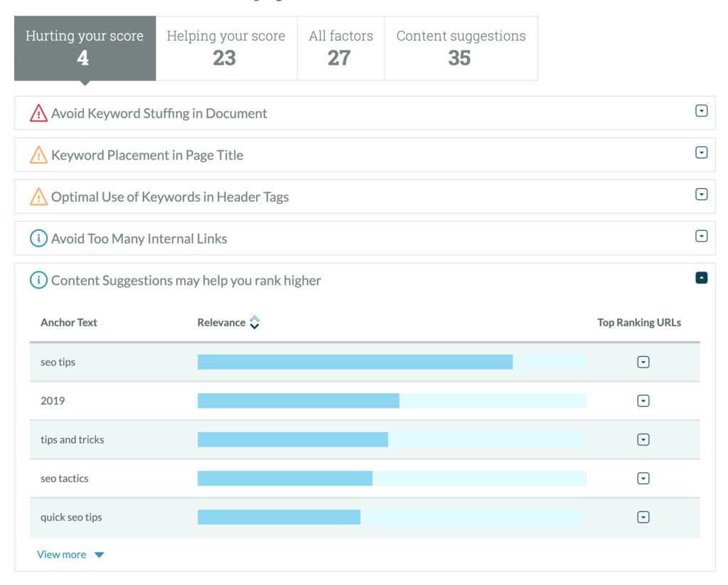Open Top Ranking URLs dropdown for 2019
The height and width of the screenshot is (585, 728).
[643, 401]
